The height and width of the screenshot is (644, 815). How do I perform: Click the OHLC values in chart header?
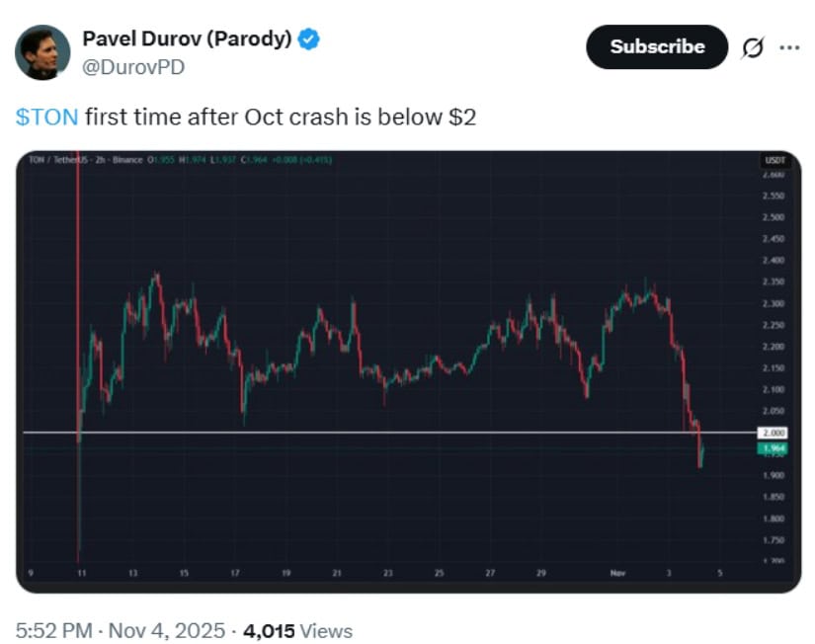pyautogui.click(x=237, y=159)
